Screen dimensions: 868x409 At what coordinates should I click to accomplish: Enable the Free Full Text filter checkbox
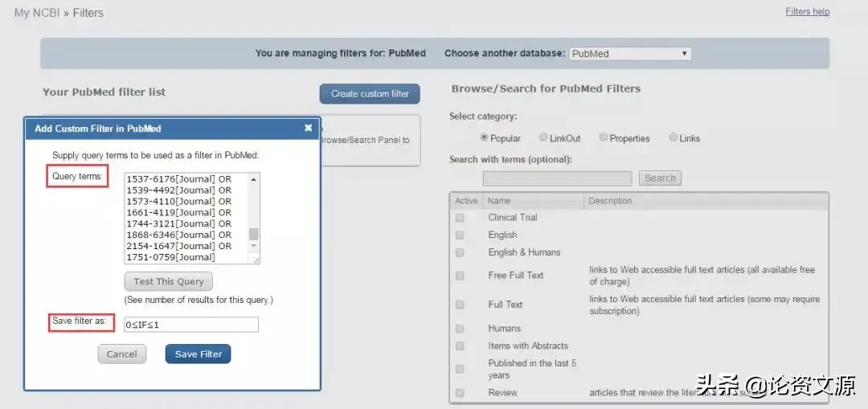pos(460,276)
